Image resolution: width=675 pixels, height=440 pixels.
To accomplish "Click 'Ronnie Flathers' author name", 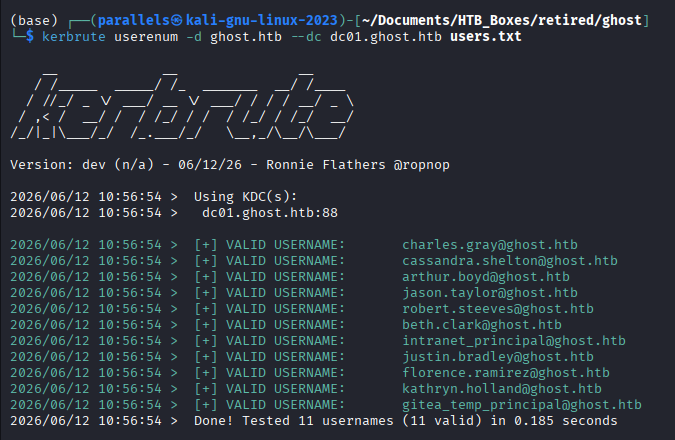I will 326,165.
